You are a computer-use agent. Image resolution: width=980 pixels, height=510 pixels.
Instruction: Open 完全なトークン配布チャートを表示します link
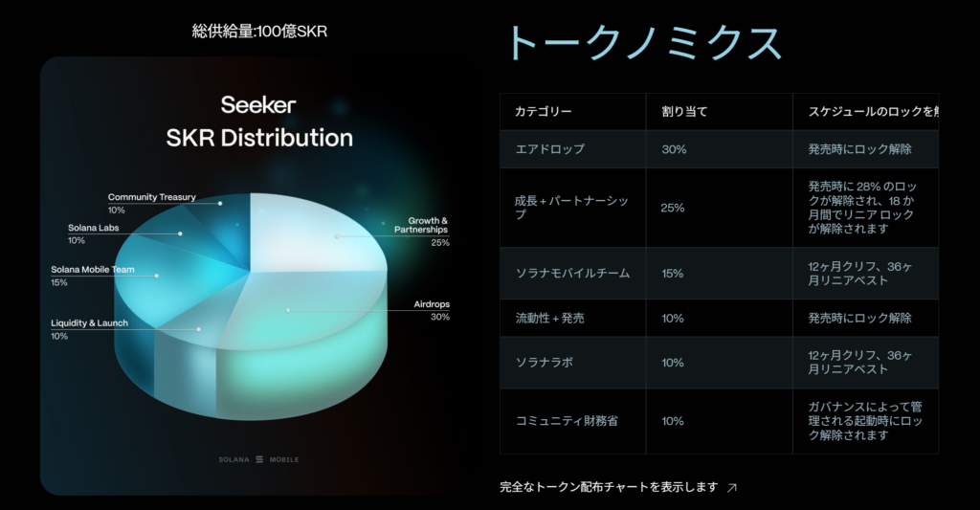click(x=609, y=487)
